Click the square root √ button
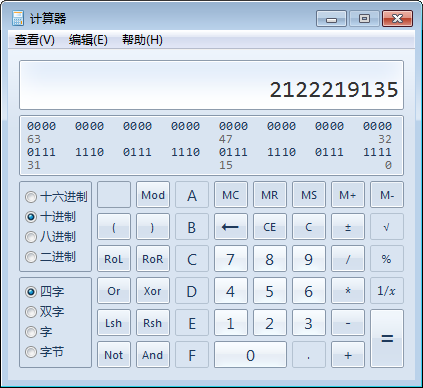The width and height of the screenshot is (423, 388). click(x=387, y=227)
